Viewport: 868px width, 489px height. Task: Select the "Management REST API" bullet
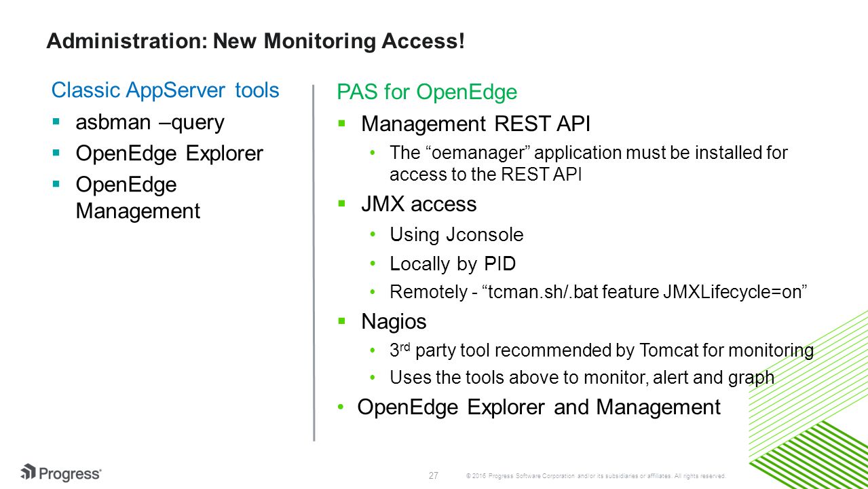[476, 124]
